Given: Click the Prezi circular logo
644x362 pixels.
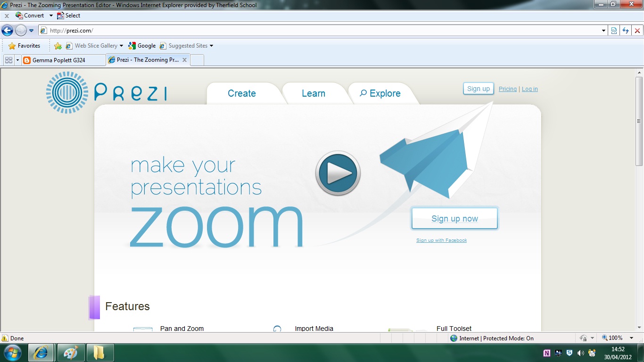Looking at the screenshot, I should [x=67, y=92].
